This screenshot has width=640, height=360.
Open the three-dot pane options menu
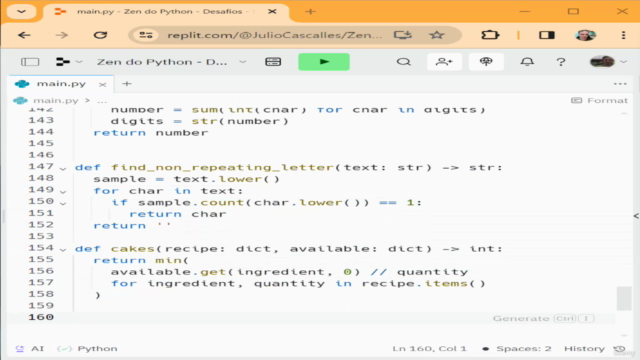point(620,84)
